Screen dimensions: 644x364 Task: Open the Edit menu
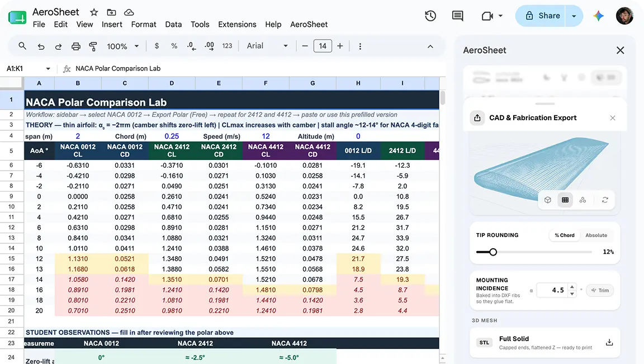tap(60, 24)
